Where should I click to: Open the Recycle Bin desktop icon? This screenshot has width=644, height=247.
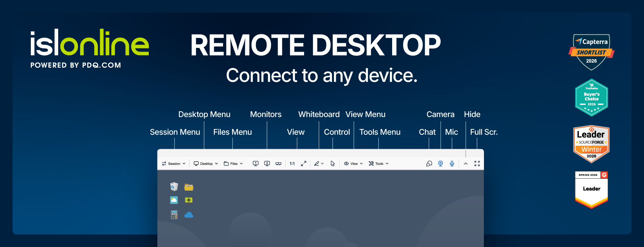(x=174, y=187)
